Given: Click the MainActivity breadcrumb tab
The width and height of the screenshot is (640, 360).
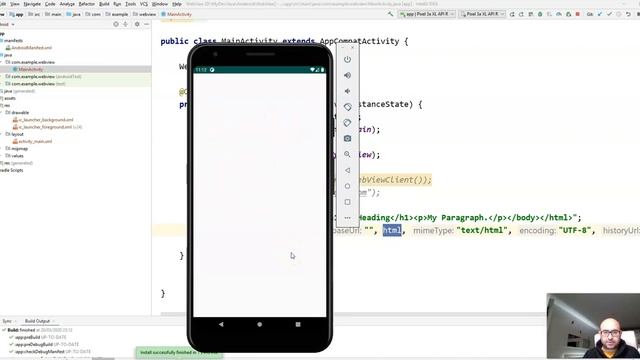Looking at the screenshot, I should [176, 14].
